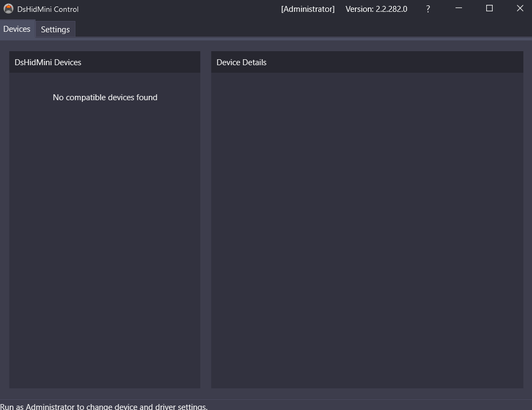Switch to the Devices tab

point(17,29)
